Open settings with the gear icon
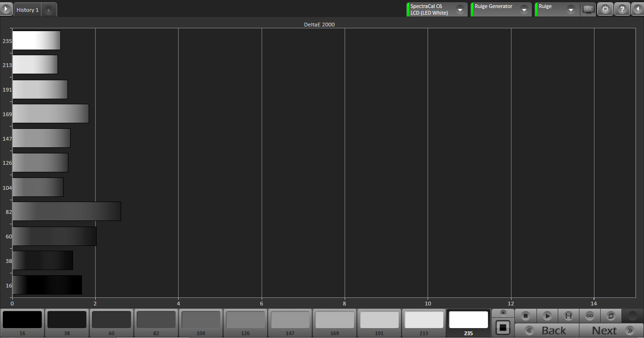The height and width of the screenshot is (338, 644). pyautogui.click(x=605, y=9)
